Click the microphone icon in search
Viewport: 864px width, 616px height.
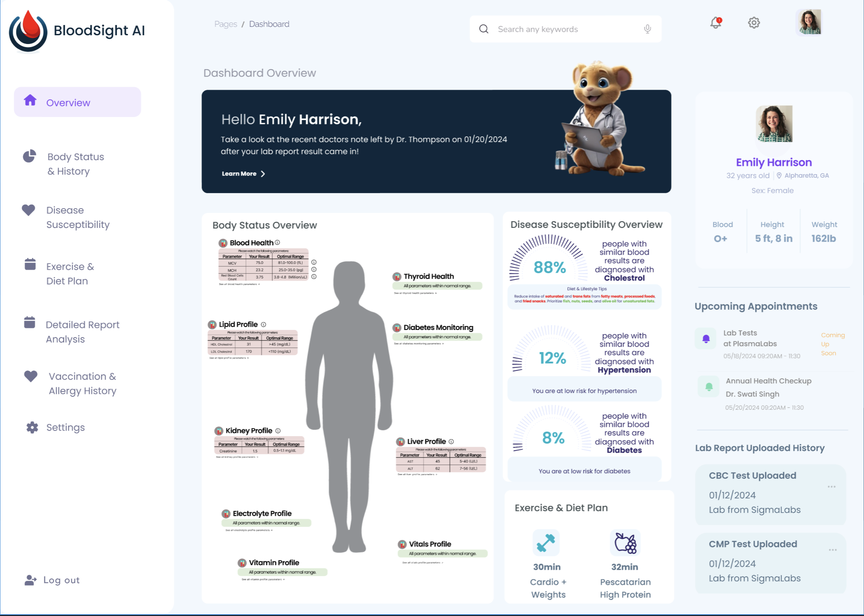[x=647, y=29]
